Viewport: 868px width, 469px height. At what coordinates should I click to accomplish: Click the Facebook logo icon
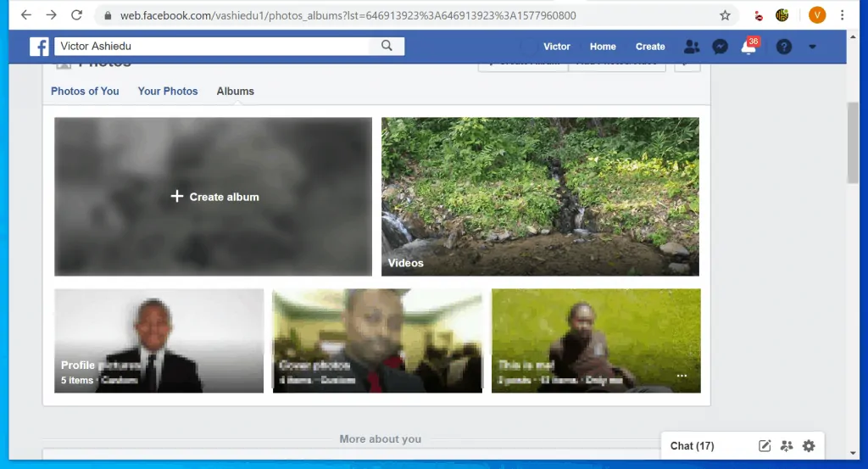point(39,47)
